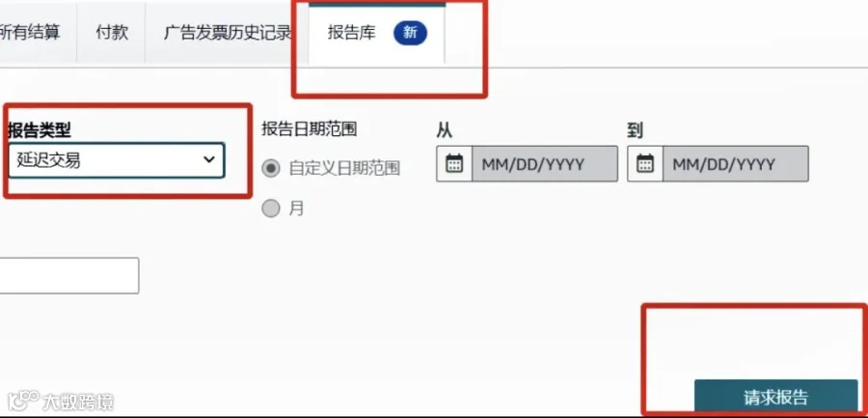868x418 pixels.
Task: Open the To date calendar icon
Action: (645, 164)
